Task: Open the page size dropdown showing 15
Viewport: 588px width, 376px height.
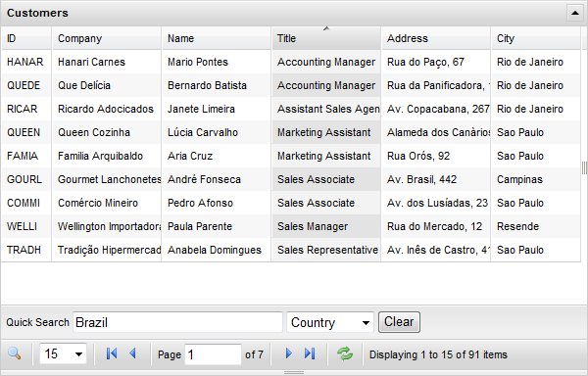Action: click(x=63, y=353)
